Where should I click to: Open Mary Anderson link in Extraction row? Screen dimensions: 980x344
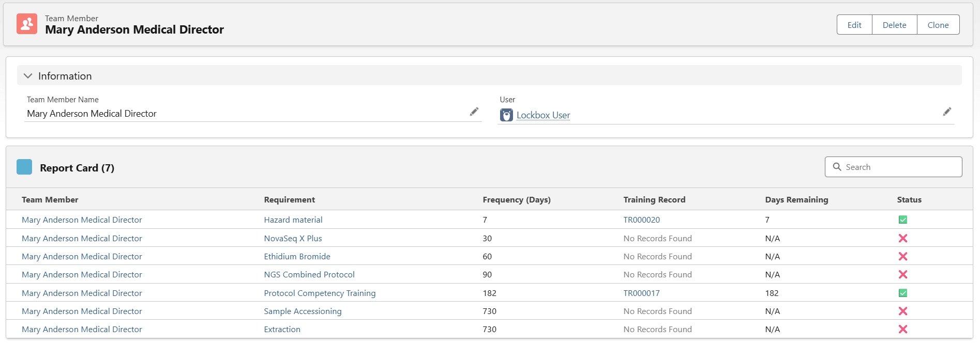tap(82, 329)
